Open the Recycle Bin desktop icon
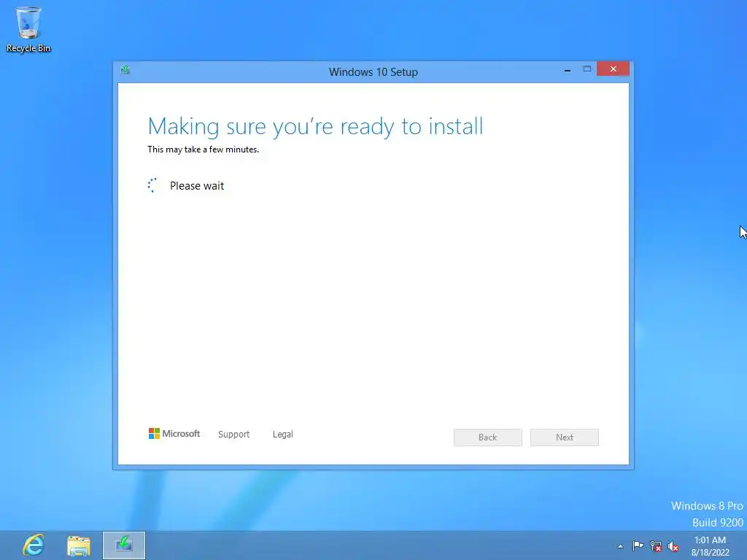This screenshot has width=747, height=560. point(28,29)
